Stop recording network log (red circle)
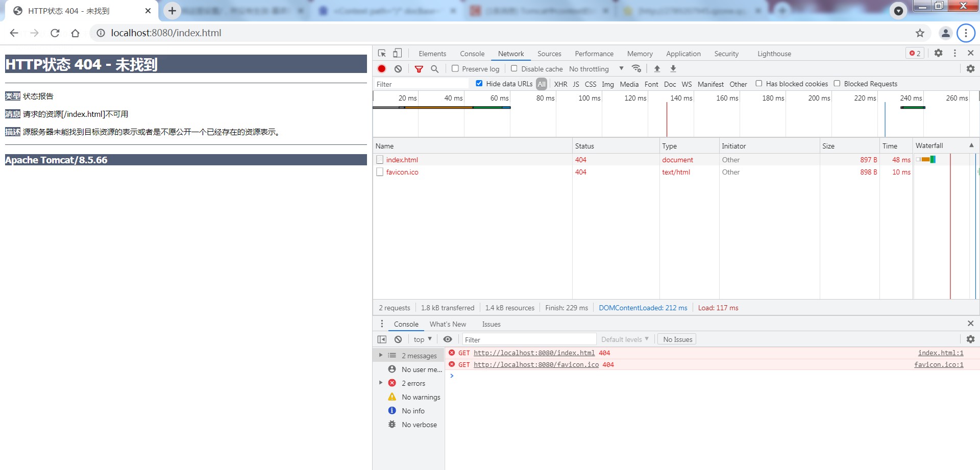Screen dimensions: 980x470 coord(382,68)
